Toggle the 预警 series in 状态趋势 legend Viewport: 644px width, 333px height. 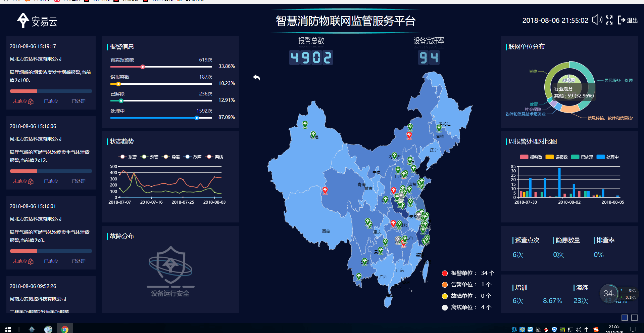click(150, 157)
